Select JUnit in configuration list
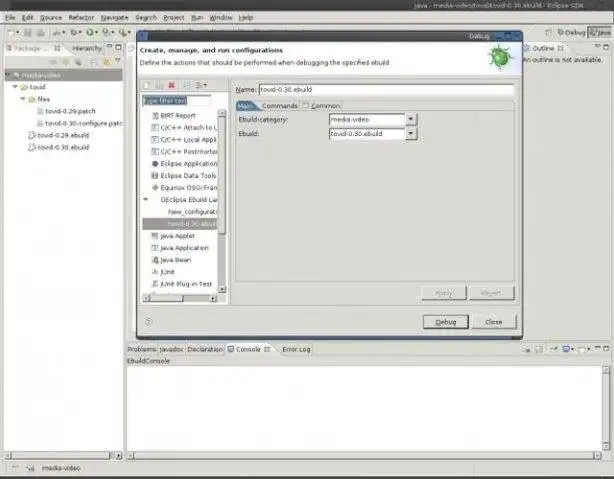The image size is (614, 479). click(x=163, y=272)
